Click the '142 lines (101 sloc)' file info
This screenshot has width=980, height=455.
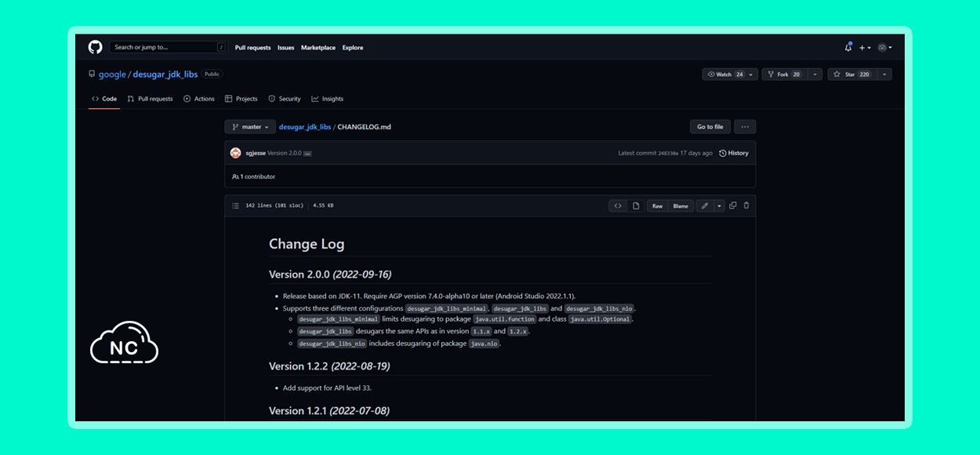click(274, 206)
